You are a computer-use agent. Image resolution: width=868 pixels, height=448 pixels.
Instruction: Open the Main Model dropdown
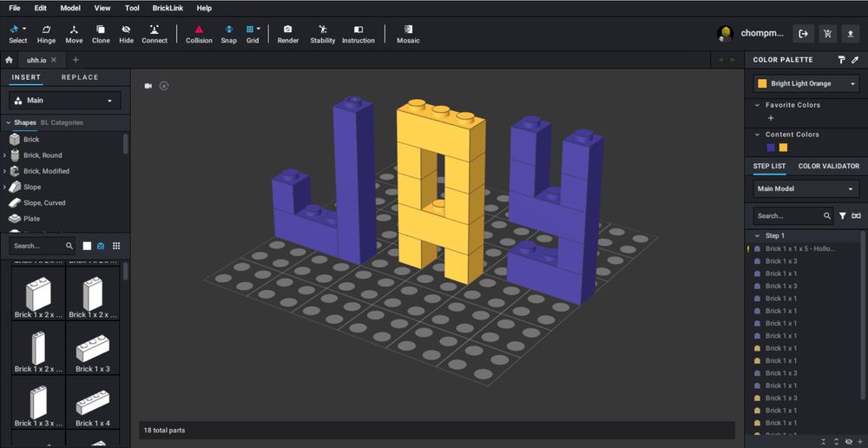(x=806, y=188)
